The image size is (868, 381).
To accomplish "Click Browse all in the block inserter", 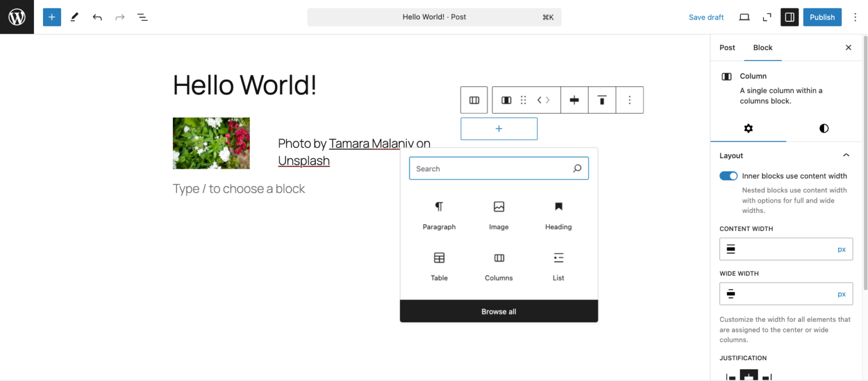I will [498, 311].
